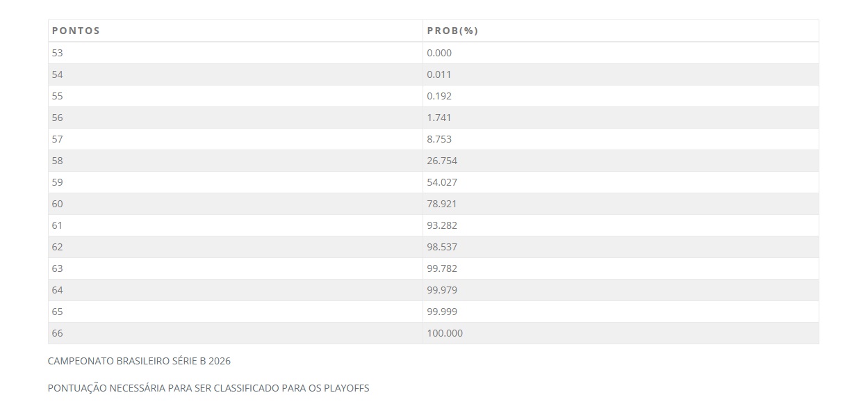This screenshot has width=868, height=411.
Task: Select the row with 64 points
Action: pos(433,290)
